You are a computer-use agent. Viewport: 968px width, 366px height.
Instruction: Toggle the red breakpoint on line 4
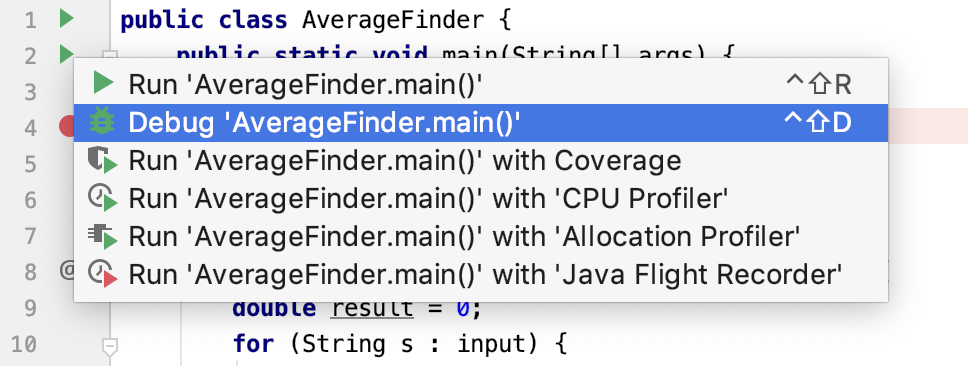click(66, 127)
